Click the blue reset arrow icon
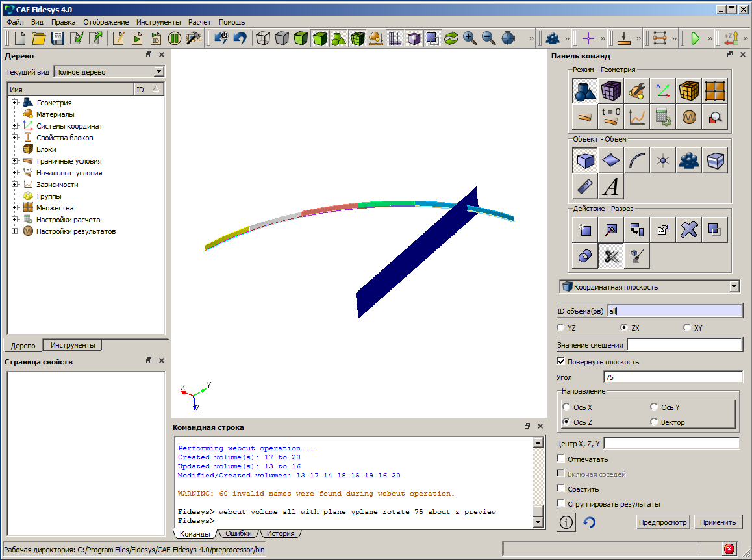 pyautogui.click(x=590, y=522)
